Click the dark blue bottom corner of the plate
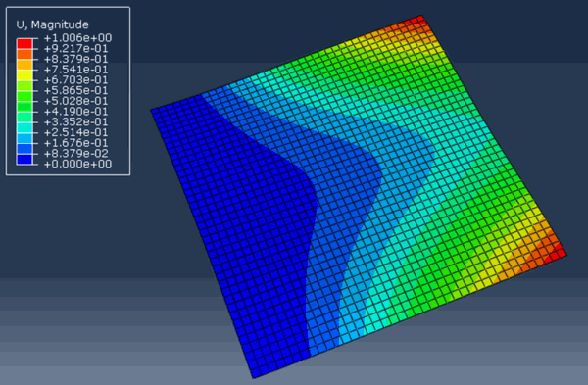 [256, 373]
